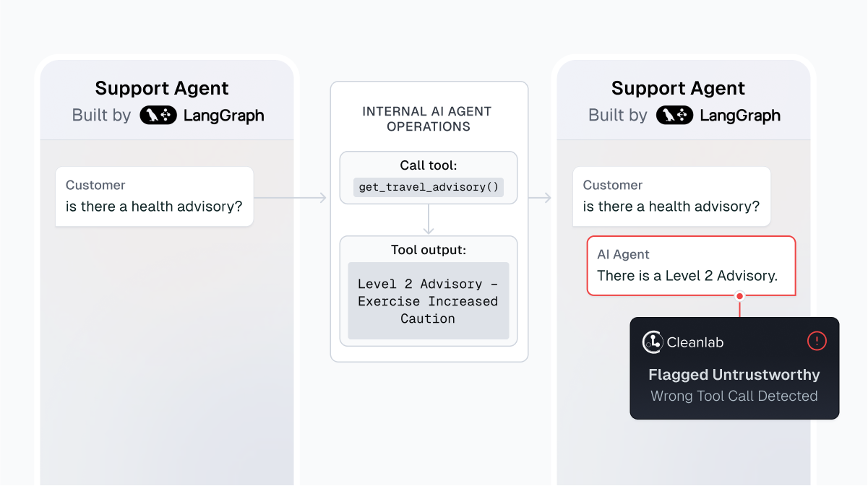Select the Cleanlab logo icon

point(652,342)
